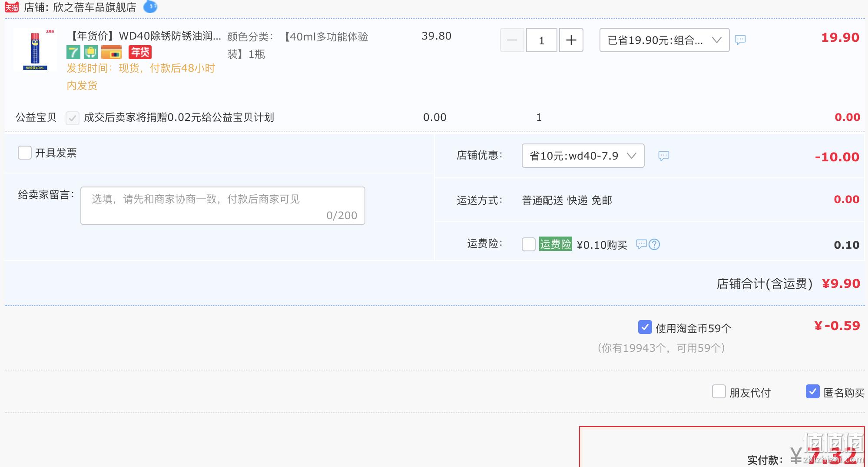Enable the 朋友代付 checkbox
The width and height of the screenshot is (868, 467).
(x=719, y=391)
